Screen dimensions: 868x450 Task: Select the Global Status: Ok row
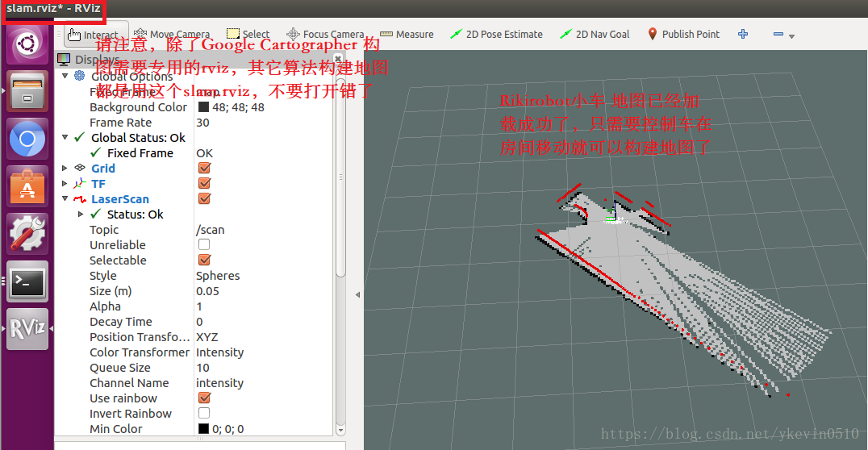click(194, 137)
